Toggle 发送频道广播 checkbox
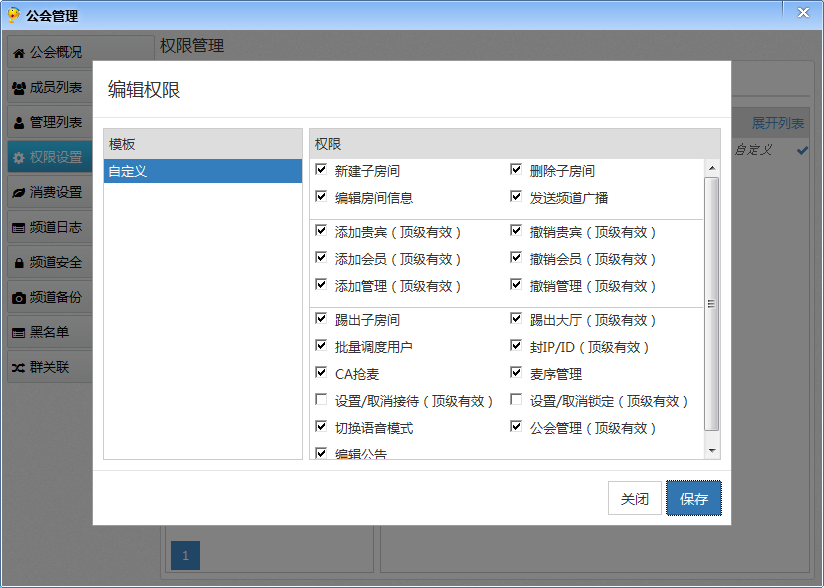 coord(516,197)
